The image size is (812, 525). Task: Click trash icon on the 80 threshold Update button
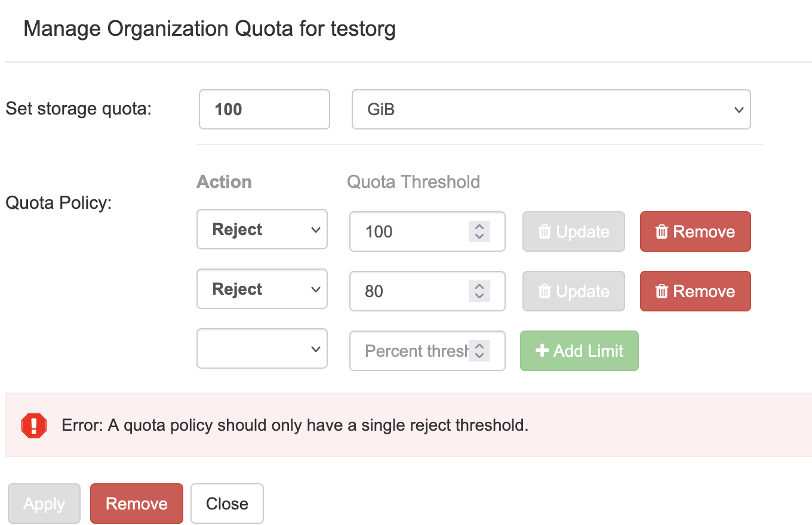tap(545, 291)
